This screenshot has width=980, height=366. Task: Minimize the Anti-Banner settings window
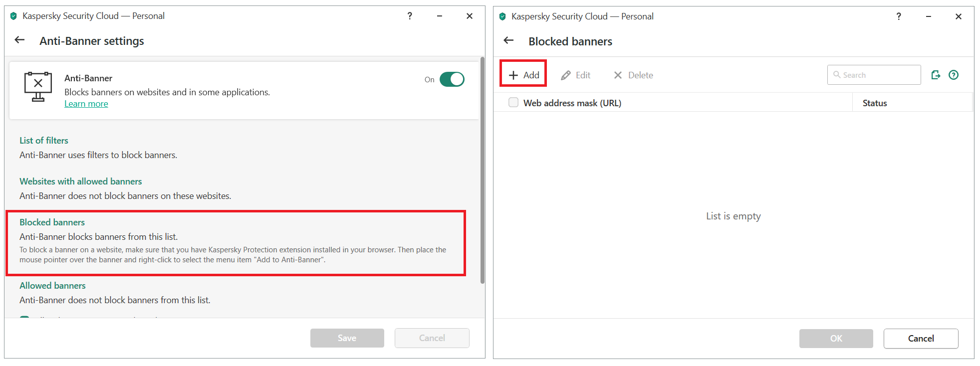click(x=440, y=16)
